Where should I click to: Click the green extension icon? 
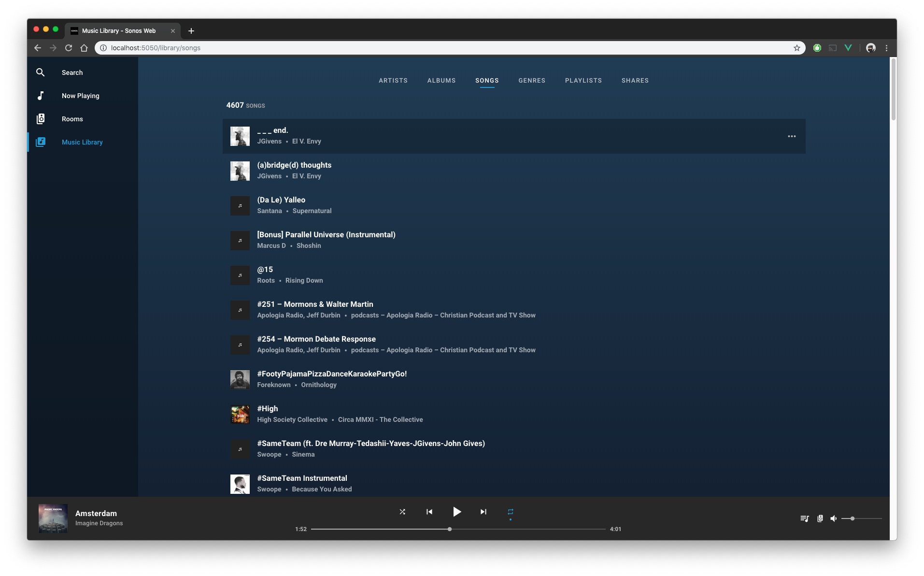817,48
